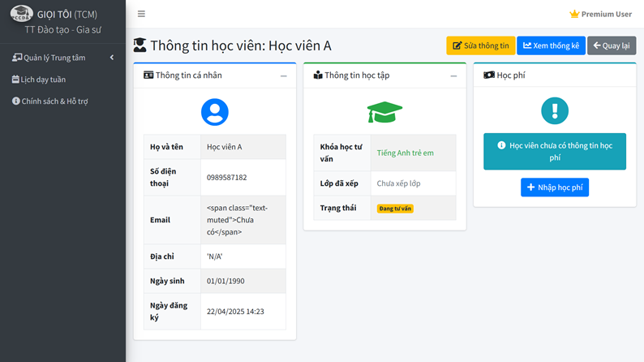Collapse the Học phí panel
The height and width of the screenshot is (362, 644).
pyautogui.click(x=624, y=75)
